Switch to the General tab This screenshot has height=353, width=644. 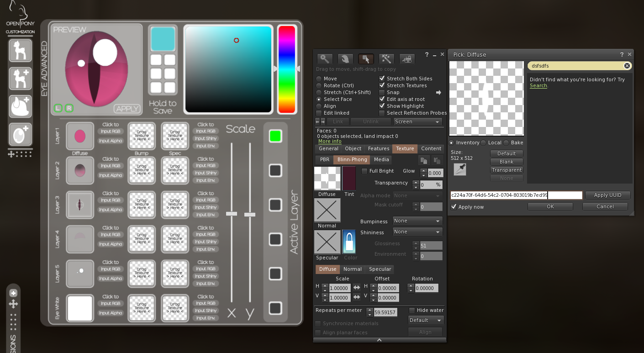point(328,148)
